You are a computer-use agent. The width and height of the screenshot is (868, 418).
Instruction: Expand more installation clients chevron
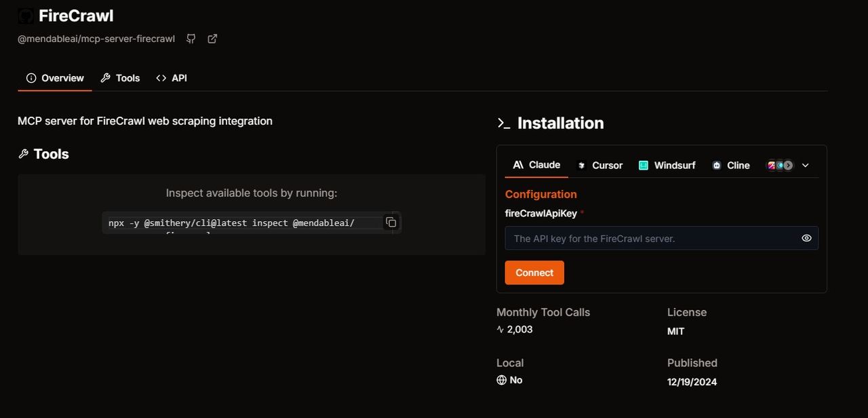point(806,165)
